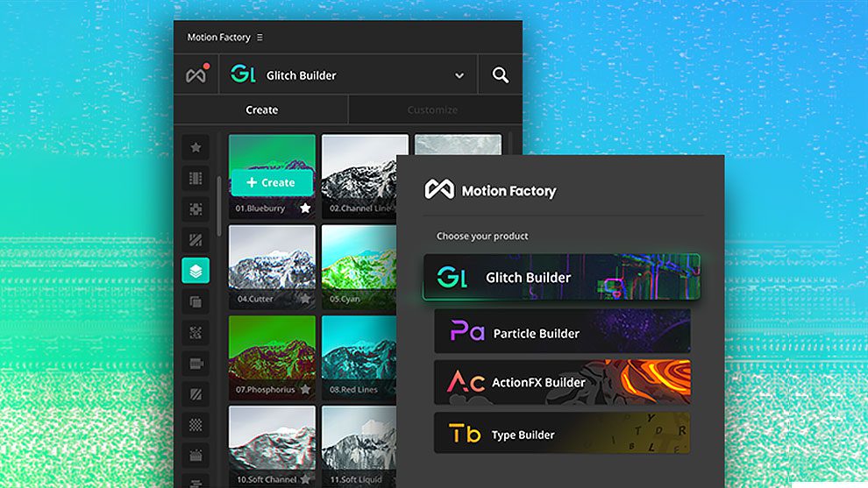Select the diagonal slash square icon above the dot grid

click(x=196, y=394)
